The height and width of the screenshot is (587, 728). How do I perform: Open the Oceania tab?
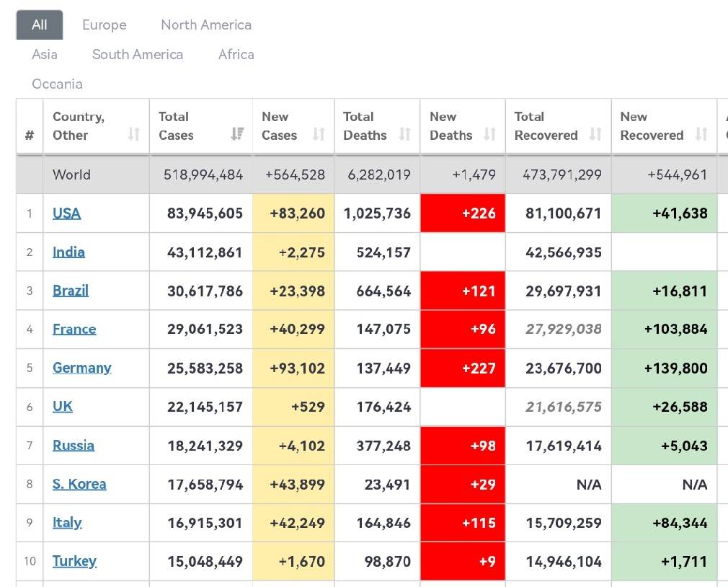click(x=57, y=84)
